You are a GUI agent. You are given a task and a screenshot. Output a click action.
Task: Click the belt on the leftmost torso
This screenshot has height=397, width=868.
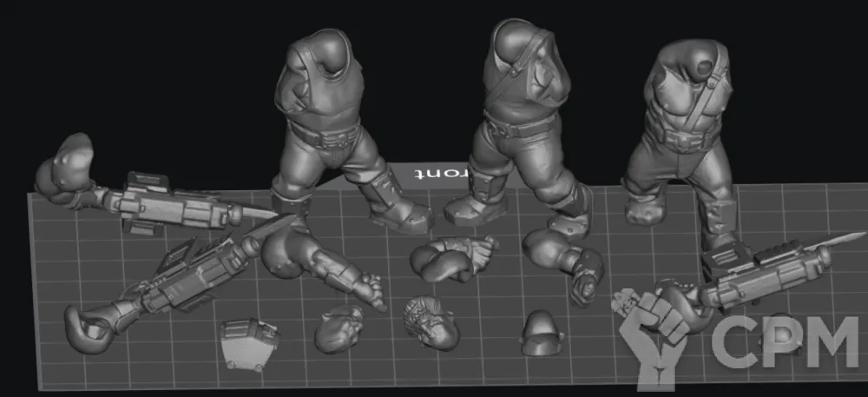325,135
